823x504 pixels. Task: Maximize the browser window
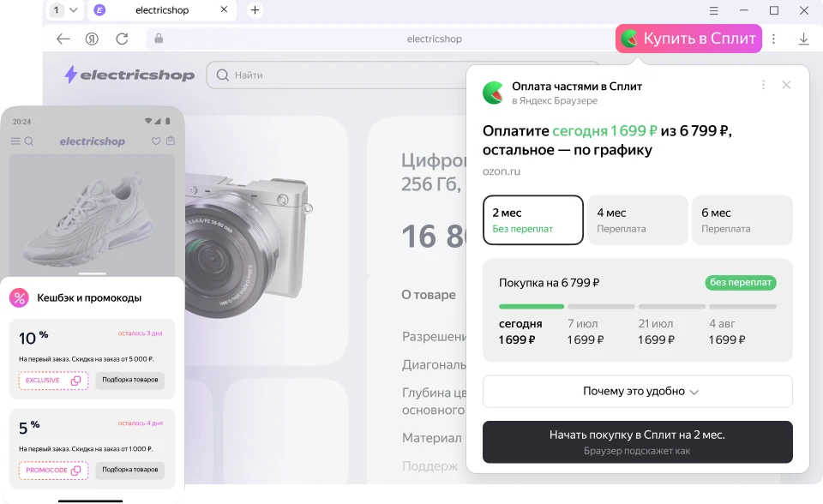[x=773, y=10]
